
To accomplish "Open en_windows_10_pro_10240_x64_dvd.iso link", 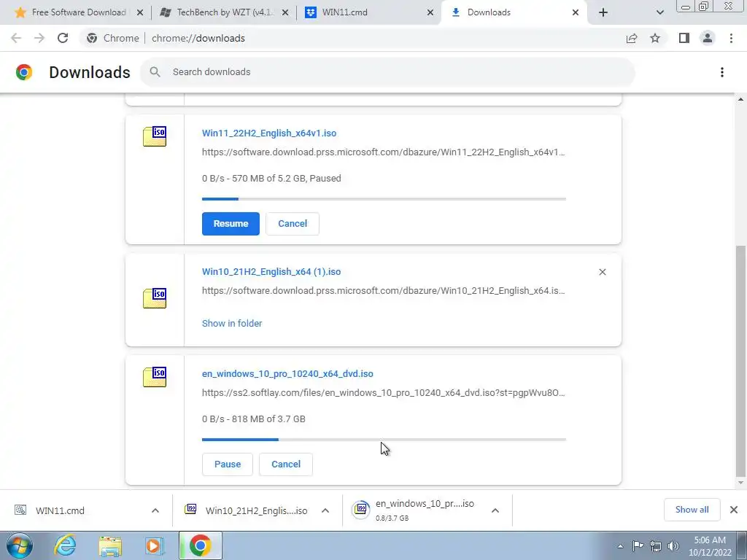I will pos(287,374).
